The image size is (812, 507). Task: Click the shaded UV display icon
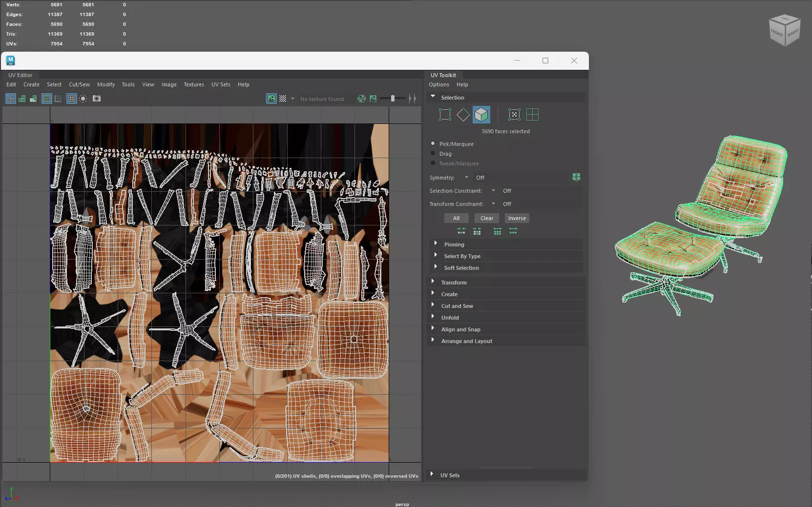(x=22, y=99)
